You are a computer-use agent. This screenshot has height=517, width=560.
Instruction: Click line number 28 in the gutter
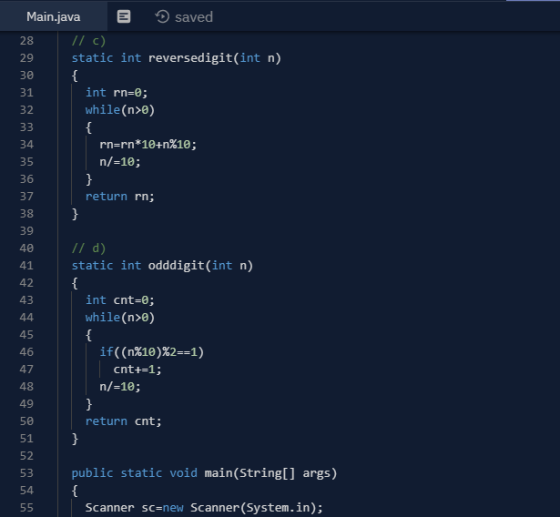[x=27, y=41]
